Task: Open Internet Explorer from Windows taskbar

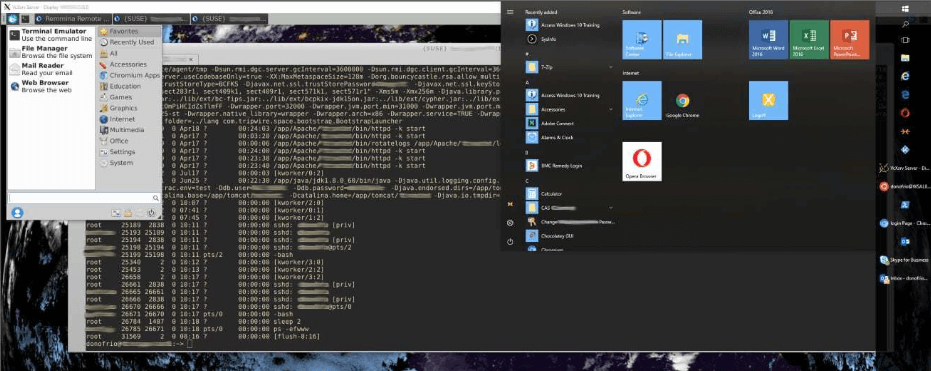Action: (x=905, y=76)
